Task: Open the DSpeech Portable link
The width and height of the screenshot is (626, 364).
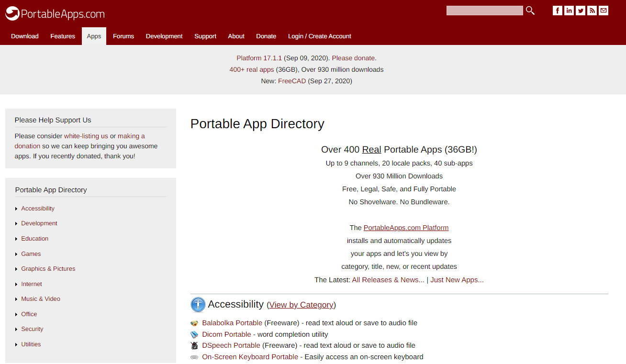Action: point(231,345)
